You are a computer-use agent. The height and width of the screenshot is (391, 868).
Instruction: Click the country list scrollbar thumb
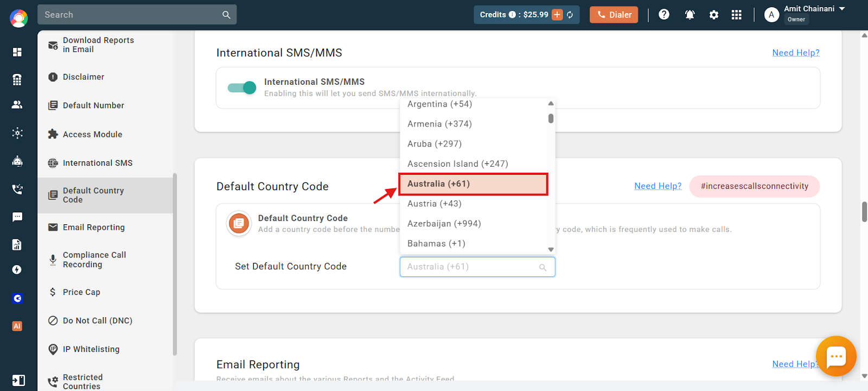(551, 118)
